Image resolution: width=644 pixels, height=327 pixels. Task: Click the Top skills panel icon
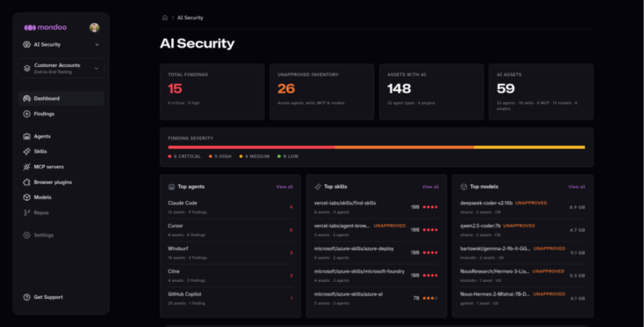(318, 187)
